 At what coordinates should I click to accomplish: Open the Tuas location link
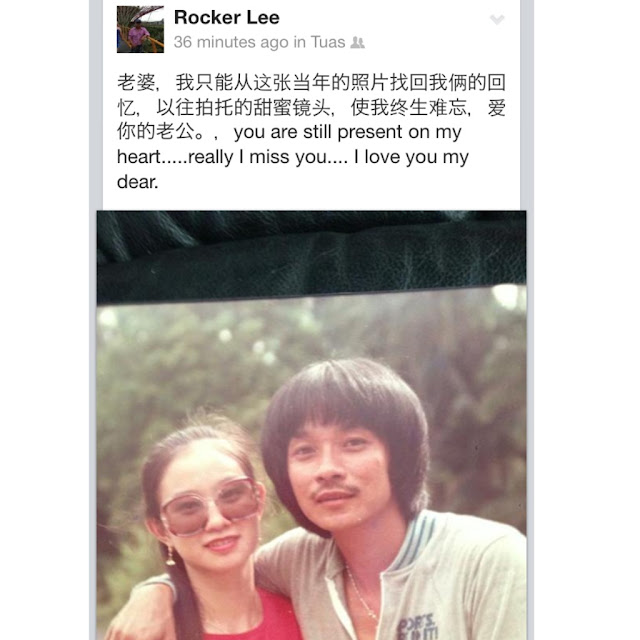pyautogui.click(x=328, y=42)
